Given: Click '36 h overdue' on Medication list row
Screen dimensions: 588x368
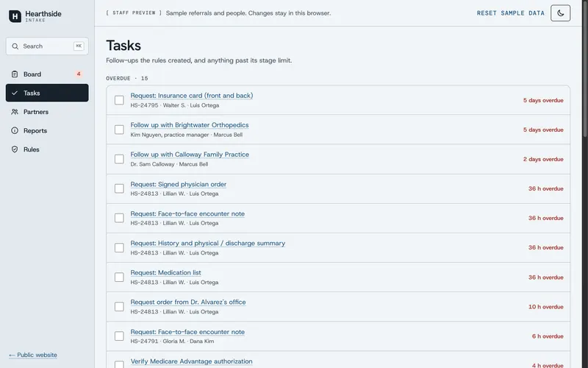Looking at the screenshot, I should (x=545, y=277).
